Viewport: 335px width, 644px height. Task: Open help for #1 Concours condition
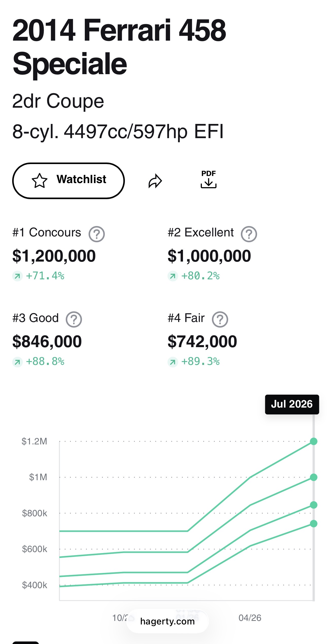click(x=96, y=234)
